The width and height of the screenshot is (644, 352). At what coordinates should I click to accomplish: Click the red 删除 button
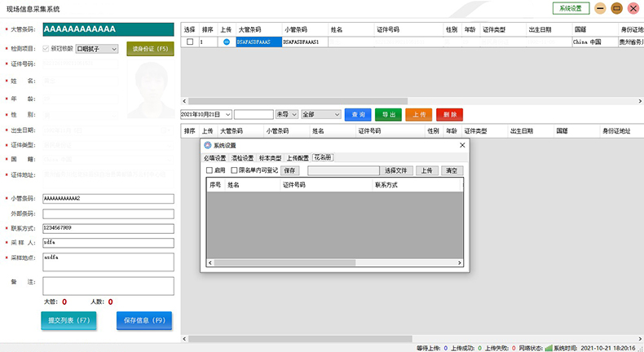pyautogui.click(x=449, y=115)
